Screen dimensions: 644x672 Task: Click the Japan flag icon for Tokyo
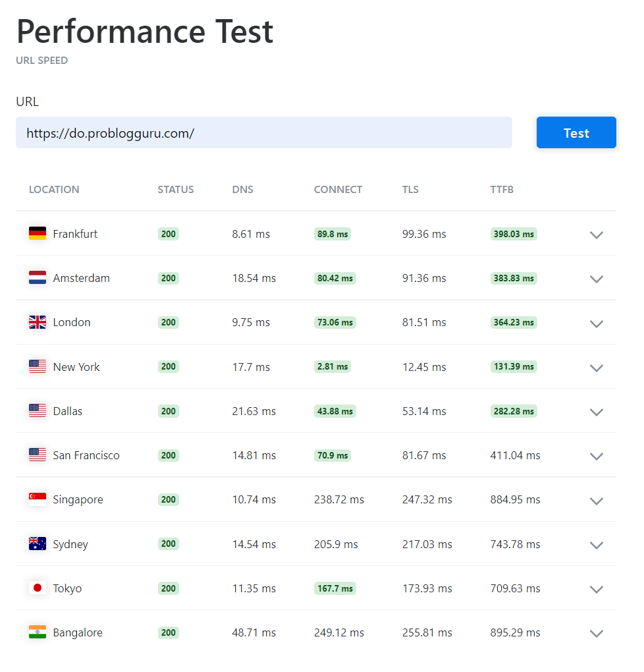(x=38, y=588)
